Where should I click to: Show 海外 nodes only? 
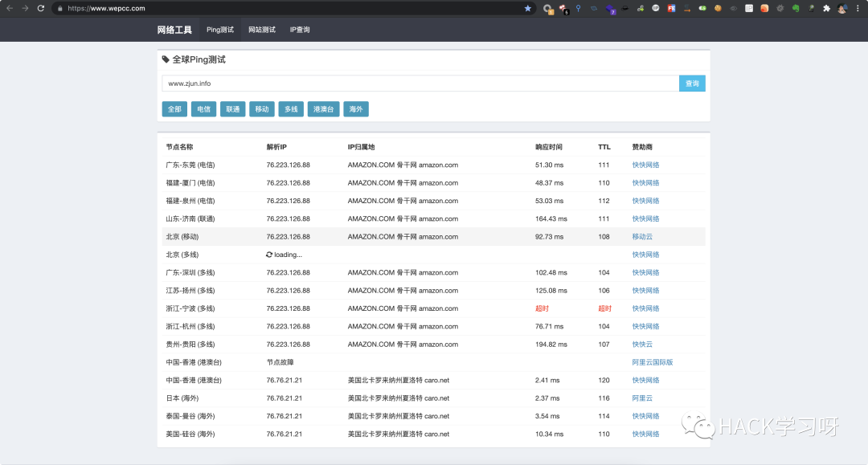pos(355,109)
